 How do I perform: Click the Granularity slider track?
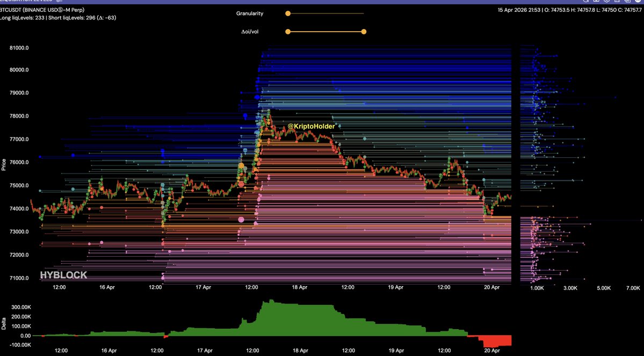(x=325, y=13)
